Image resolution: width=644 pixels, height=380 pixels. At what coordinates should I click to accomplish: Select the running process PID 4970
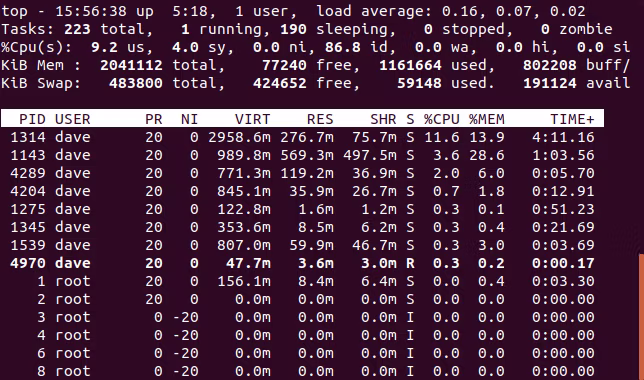(302, 263)
